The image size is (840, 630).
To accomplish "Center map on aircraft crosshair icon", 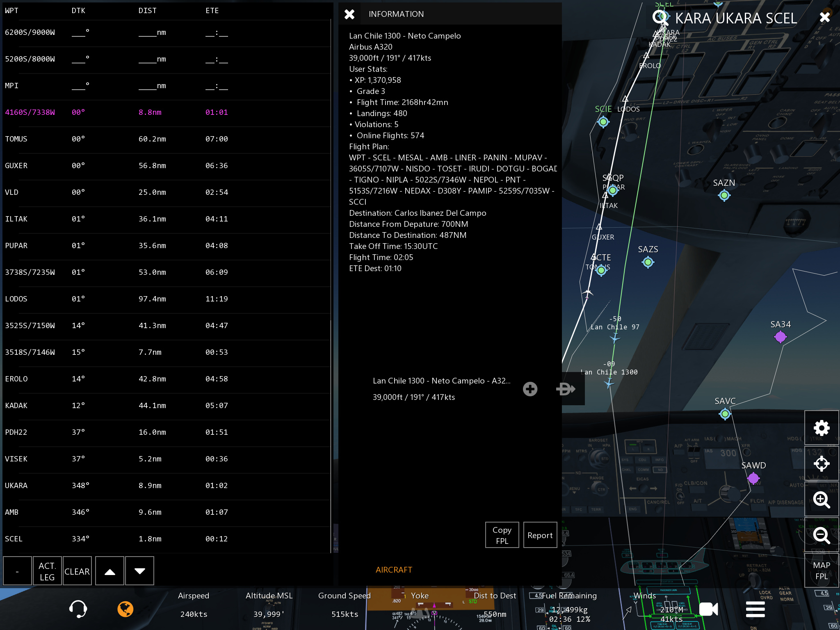I will click(x=822, y=464).
